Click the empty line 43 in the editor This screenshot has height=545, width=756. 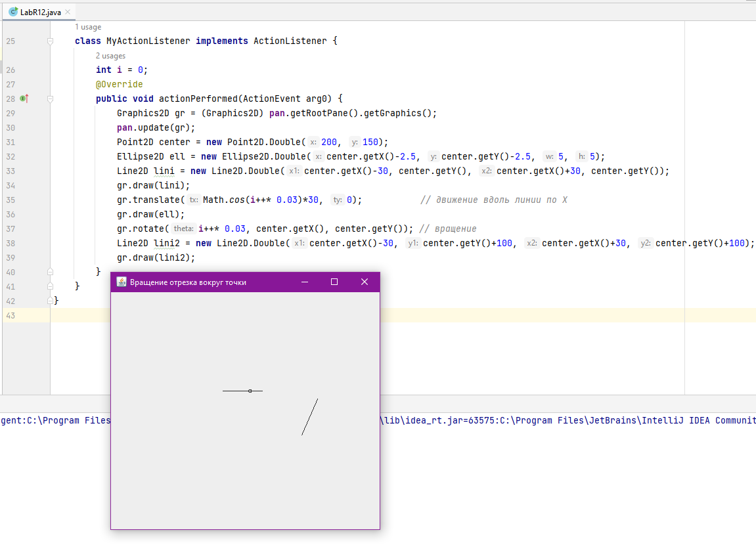pyautogui.click(x=403, y=316)
